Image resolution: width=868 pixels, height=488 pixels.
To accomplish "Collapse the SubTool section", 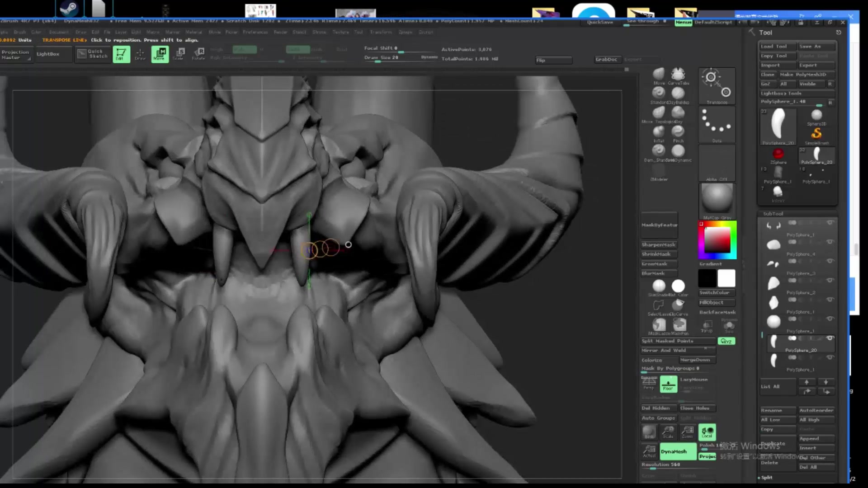I will (773, 214).
